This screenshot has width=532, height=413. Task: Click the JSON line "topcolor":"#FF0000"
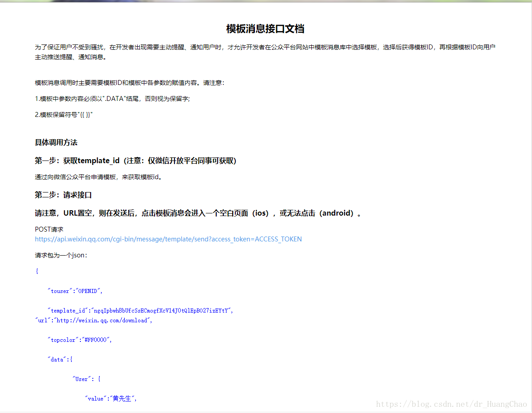pos(80,340)
